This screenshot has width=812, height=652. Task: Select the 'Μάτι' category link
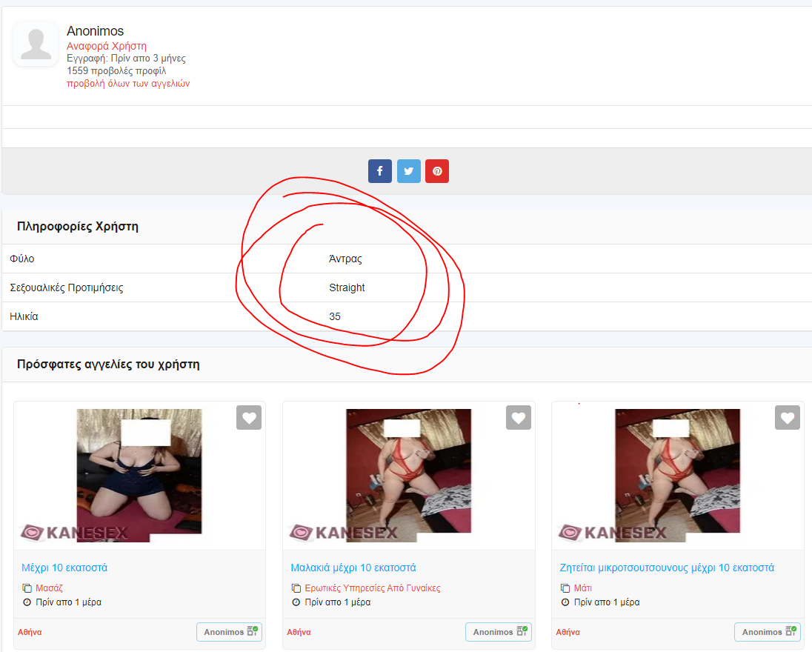[x=582, y=588]
